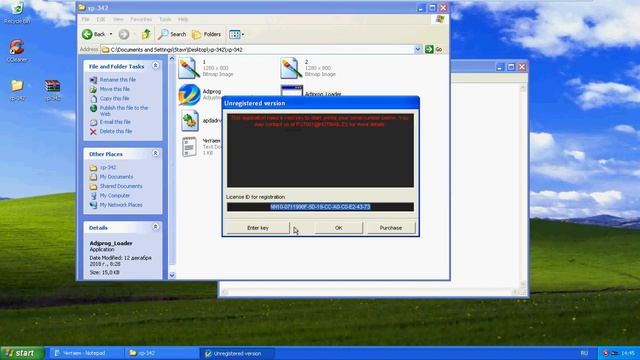
Task: Select bitmap image file 2 icon
Action: pyautogui.click(x=291, y=69)
